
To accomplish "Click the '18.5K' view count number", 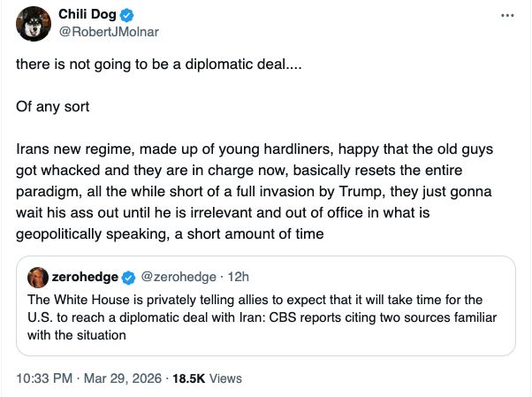I will [x=190, y=378].
